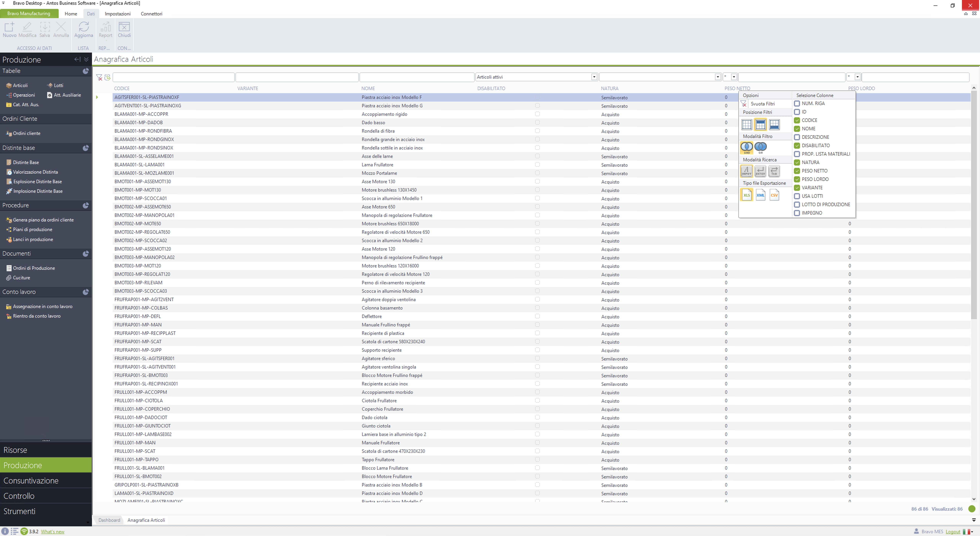980x536 pixels.
Task: Open the list icon in status bar
Action: 15,531
